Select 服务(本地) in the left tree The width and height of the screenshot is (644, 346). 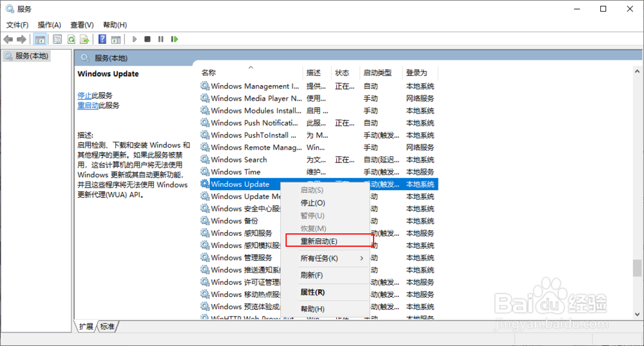[x=26, y=56]
